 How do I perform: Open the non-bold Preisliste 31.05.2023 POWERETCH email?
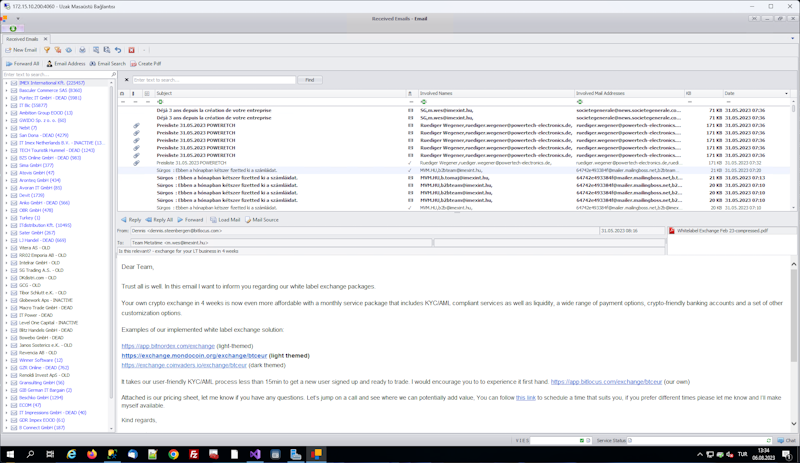pyautogui.click(x=454, y=163)
